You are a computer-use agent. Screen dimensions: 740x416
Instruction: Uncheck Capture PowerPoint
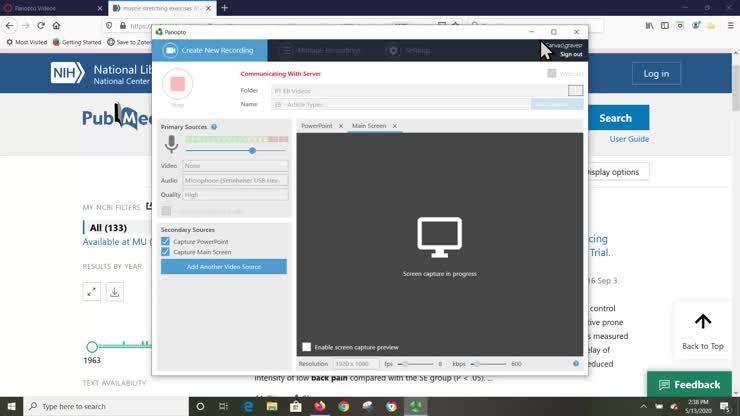point(166,241)
